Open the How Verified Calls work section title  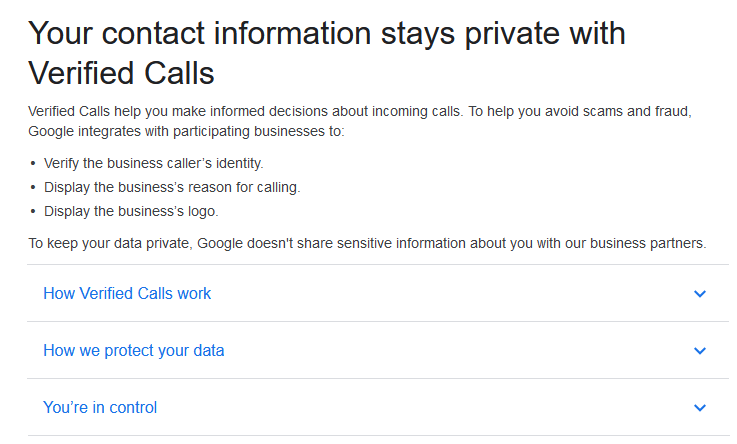pos(127,294)
